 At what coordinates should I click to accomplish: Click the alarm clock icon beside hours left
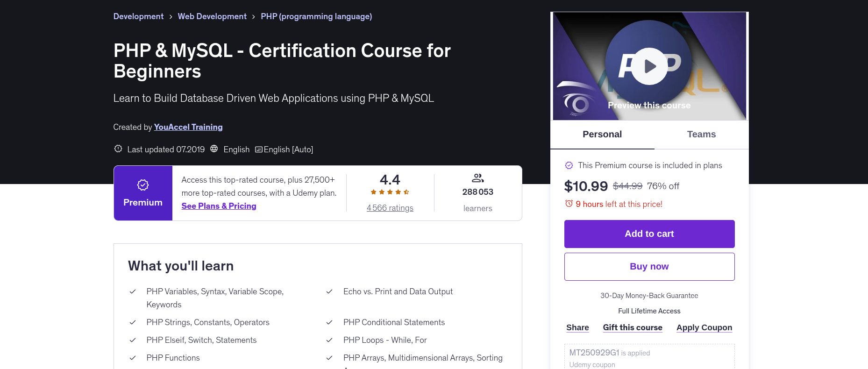click(x=569, y=204)
